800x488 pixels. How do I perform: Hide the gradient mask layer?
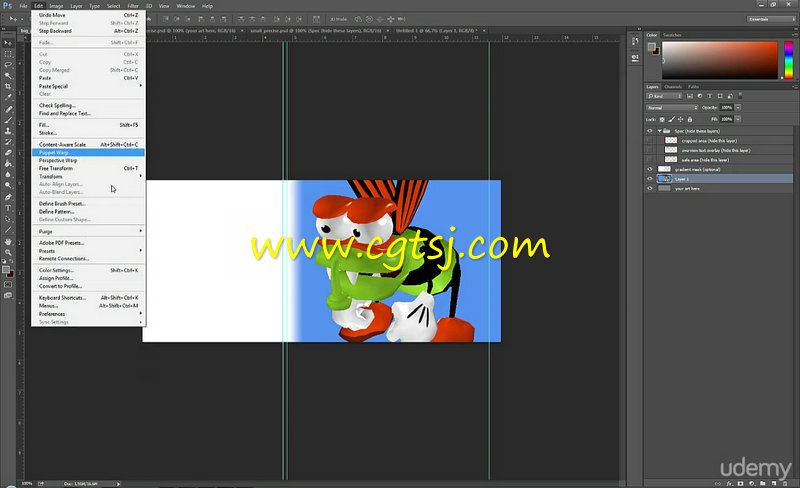(649, 169)
